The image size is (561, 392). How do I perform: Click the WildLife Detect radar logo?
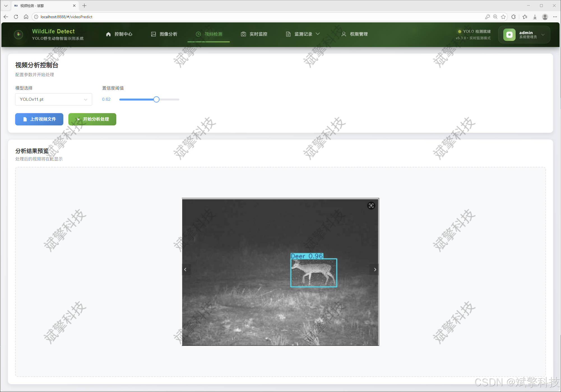pos(18,34)
